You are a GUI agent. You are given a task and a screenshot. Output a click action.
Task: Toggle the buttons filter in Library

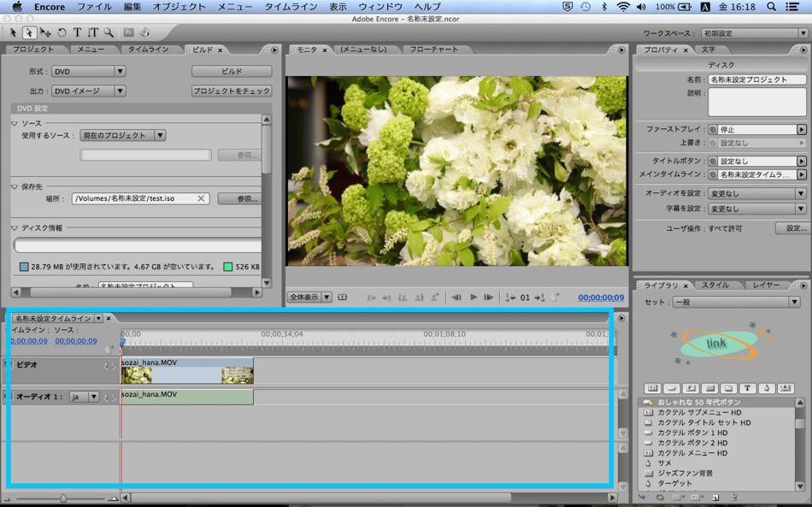[x=672, y=388]
